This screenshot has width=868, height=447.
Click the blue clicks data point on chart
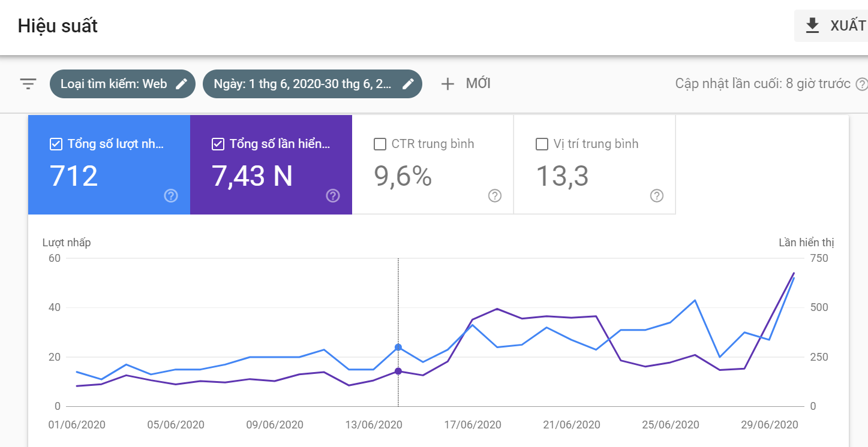tap(398, 348)
